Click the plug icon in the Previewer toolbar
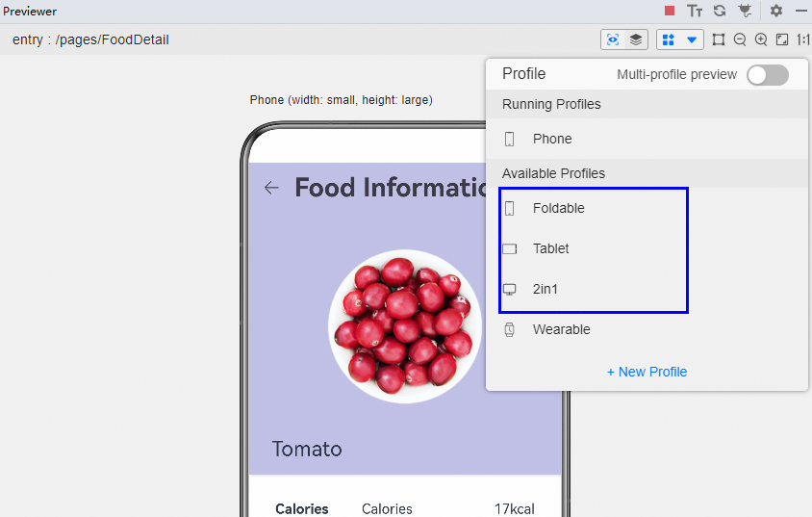The image size is (812, 517). coord(744,11)
